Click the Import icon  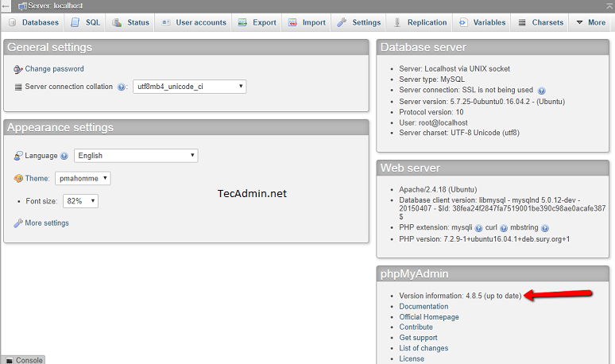pos(292,22)
